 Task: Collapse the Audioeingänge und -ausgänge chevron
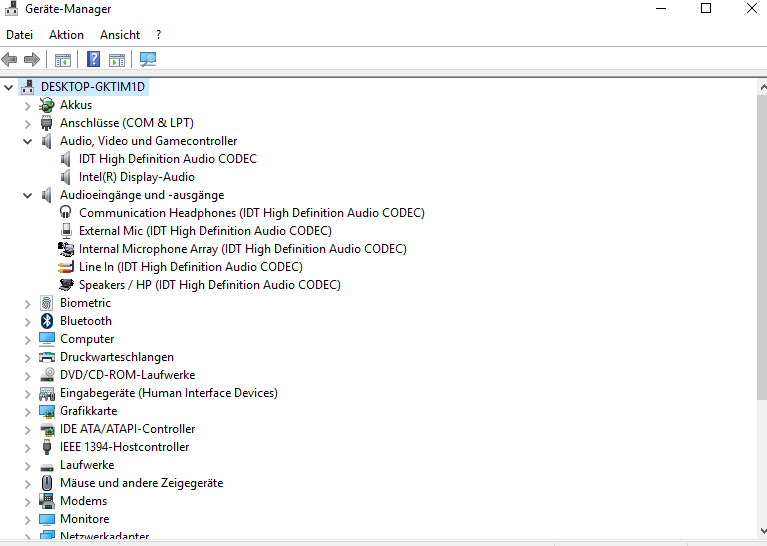click(x=28, y=196)
